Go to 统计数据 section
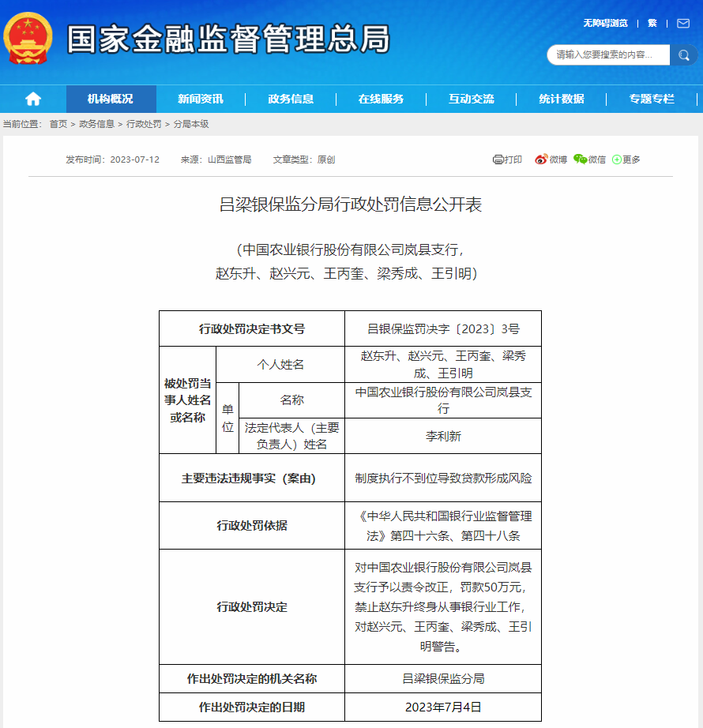Screen dimensions: 703x728 562,99
